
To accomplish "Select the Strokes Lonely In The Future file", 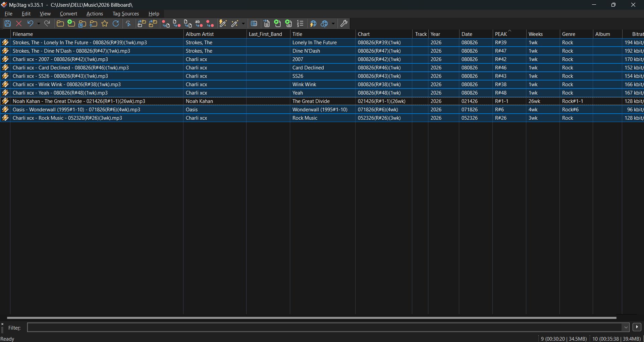I will (80, 43).
